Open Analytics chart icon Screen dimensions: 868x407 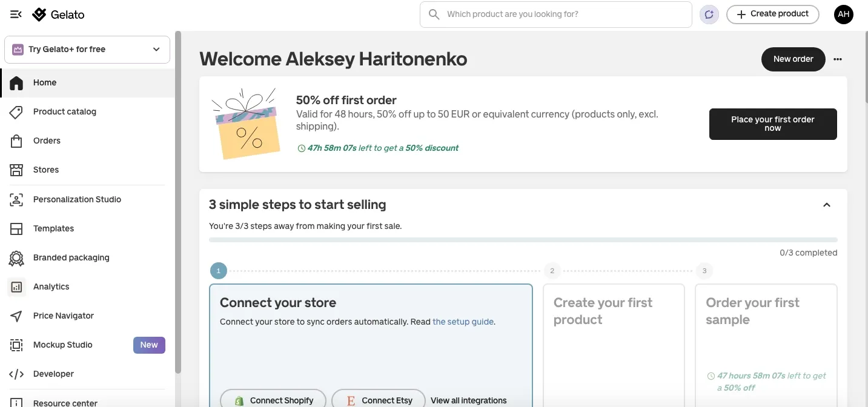(x=16, y=286)
